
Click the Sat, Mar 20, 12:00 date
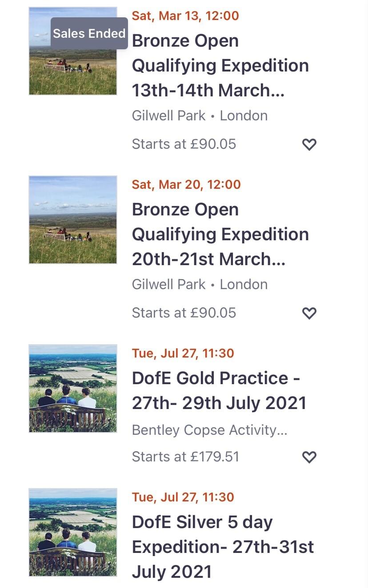click(x=186, y=185)
